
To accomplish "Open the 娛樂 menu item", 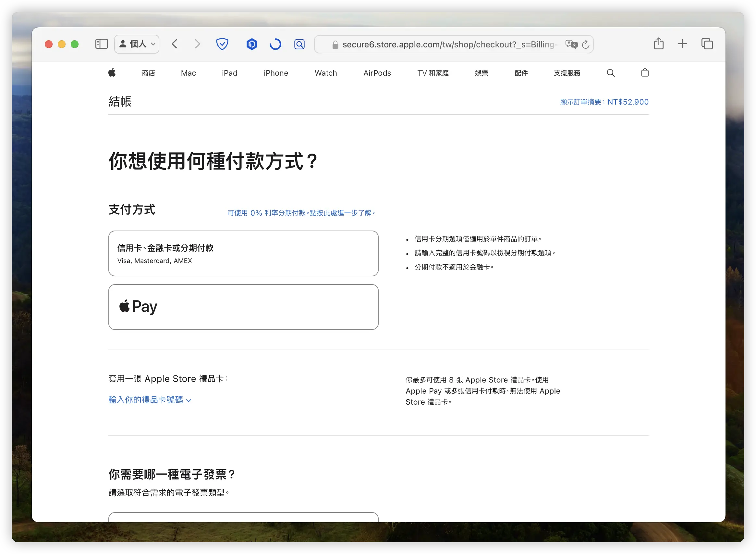I will pyautogui.click(x=481, y=73).
